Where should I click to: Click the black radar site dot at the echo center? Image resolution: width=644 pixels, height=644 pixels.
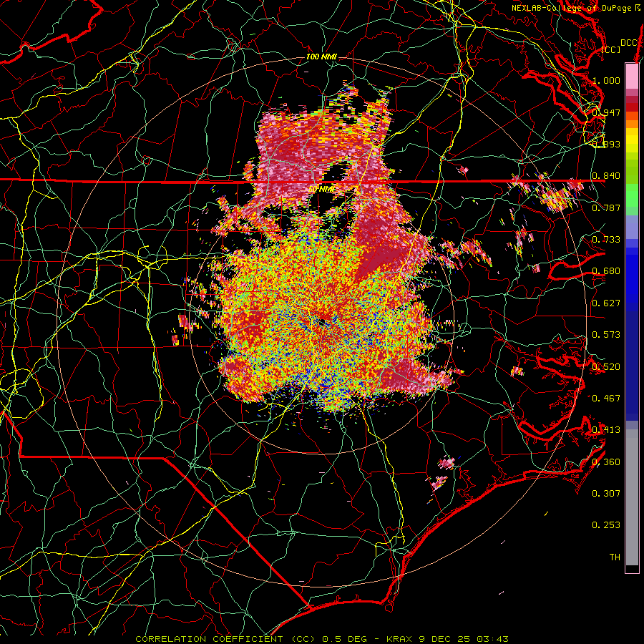323,321
